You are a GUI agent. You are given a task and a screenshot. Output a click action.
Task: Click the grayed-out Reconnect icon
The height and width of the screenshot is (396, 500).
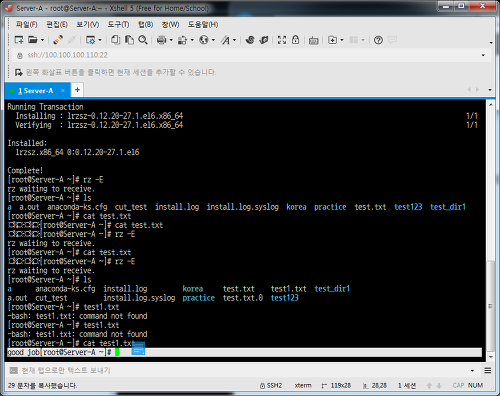click(x=71, y=40)
